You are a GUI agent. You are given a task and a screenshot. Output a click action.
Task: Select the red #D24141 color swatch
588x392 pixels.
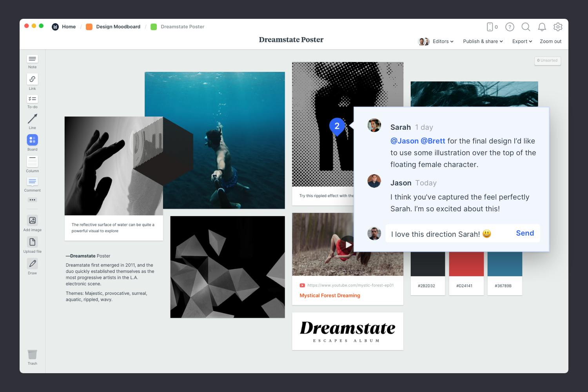point(466,265)
